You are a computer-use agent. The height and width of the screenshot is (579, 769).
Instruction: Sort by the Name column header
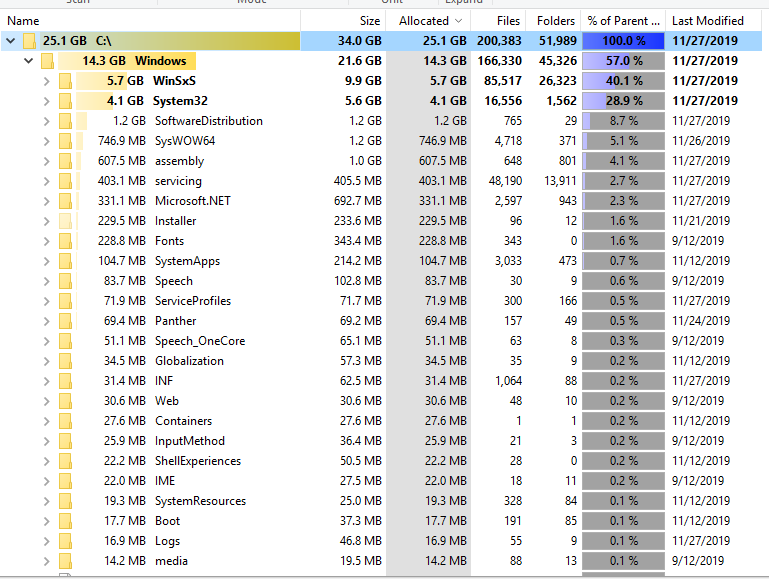[150, 21]
